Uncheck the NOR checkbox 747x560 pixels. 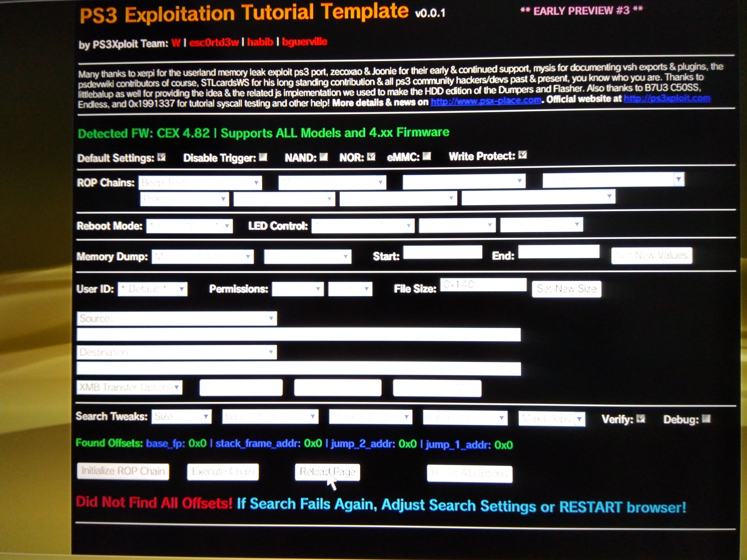371,156
